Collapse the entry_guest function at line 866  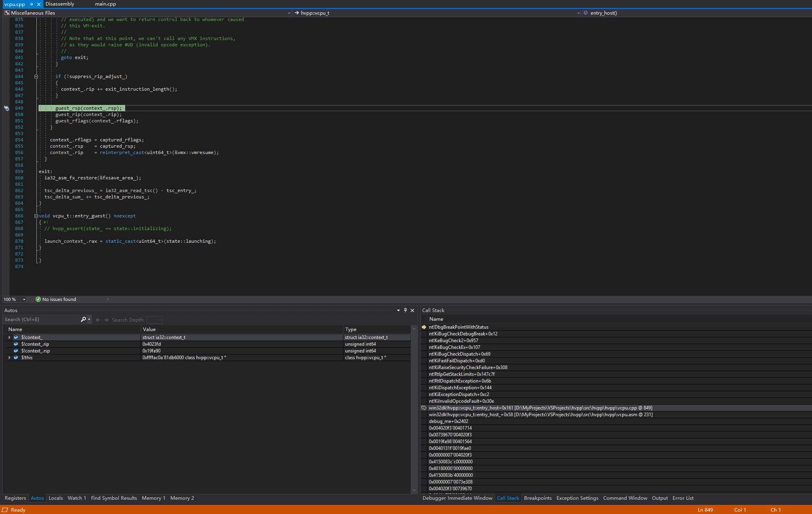[x=36, y=216]
